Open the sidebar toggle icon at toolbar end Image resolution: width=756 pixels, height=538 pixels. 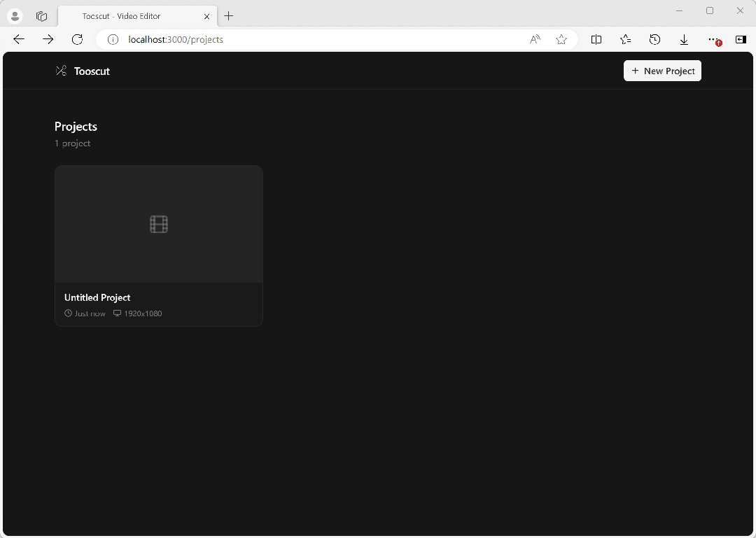(741, 40)
